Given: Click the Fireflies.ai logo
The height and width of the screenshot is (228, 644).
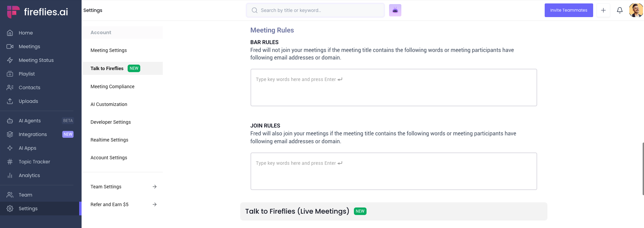Looking at the screenshot, I should click(38, 12).
